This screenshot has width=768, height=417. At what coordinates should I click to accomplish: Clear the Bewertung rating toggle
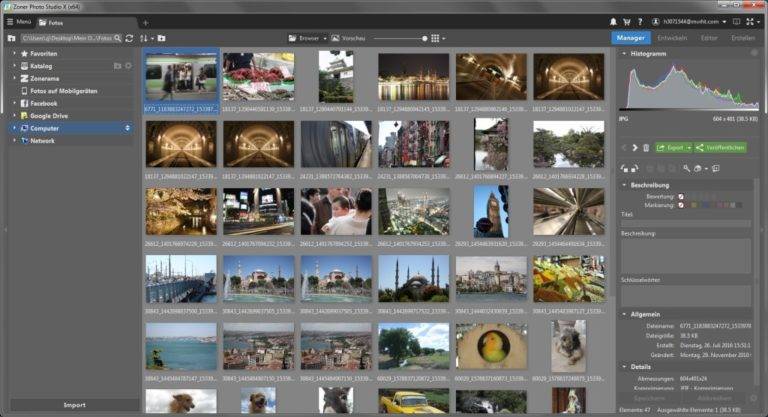[x=681, y=196]
